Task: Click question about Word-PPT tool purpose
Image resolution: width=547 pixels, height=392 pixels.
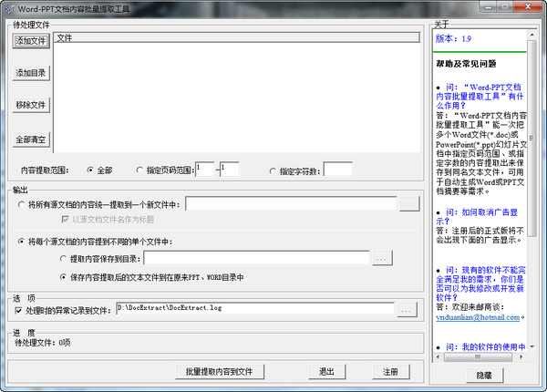Action: point(480,97)
